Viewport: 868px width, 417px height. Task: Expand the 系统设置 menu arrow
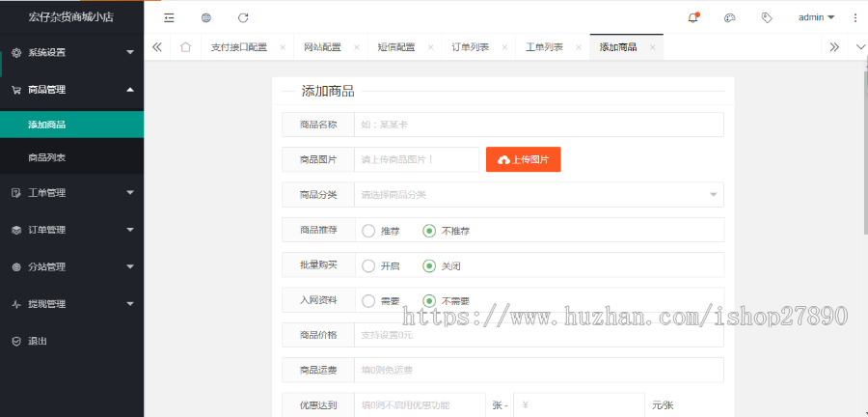130,53
